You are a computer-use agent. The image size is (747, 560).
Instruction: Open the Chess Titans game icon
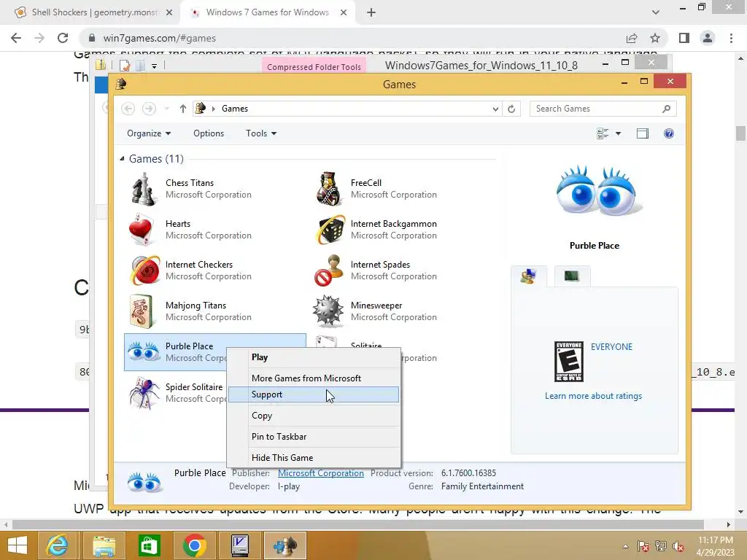click(x=144, y=189)
